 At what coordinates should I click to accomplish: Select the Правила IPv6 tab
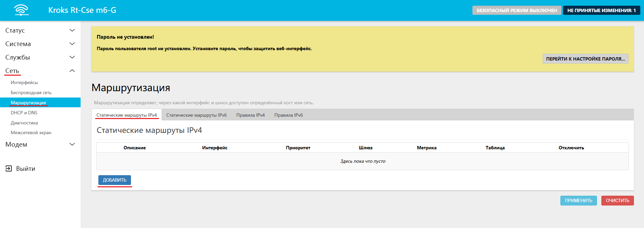pyautogui.click(x=288, y=115)
